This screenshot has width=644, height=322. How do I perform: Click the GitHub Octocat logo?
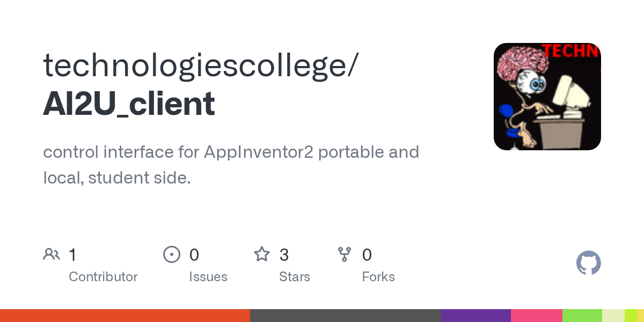[588, 263]
